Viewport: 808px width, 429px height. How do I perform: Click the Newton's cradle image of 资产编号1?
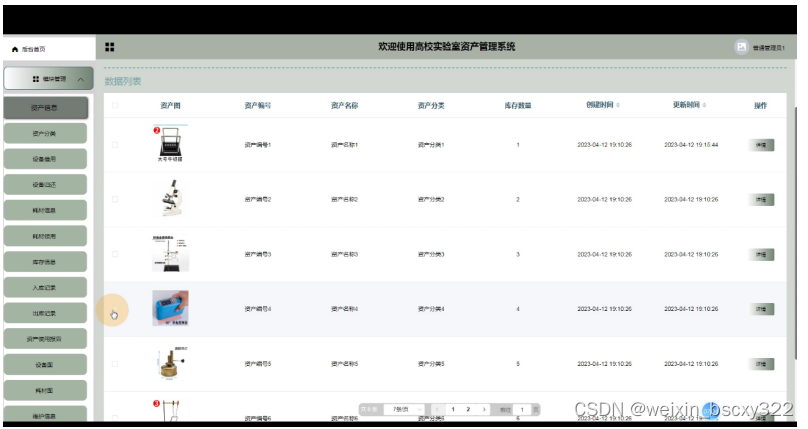click(x=170, y=145)
